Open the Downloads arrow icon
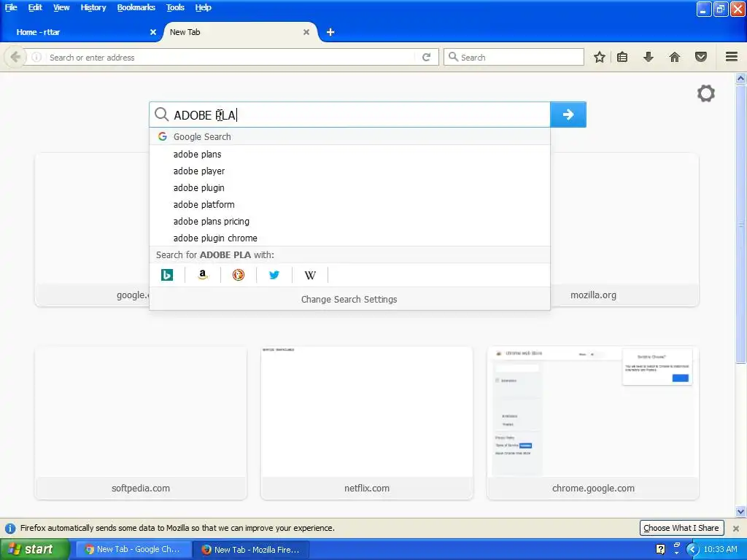This screenshot has width=747, height=560. pos(649,57)
